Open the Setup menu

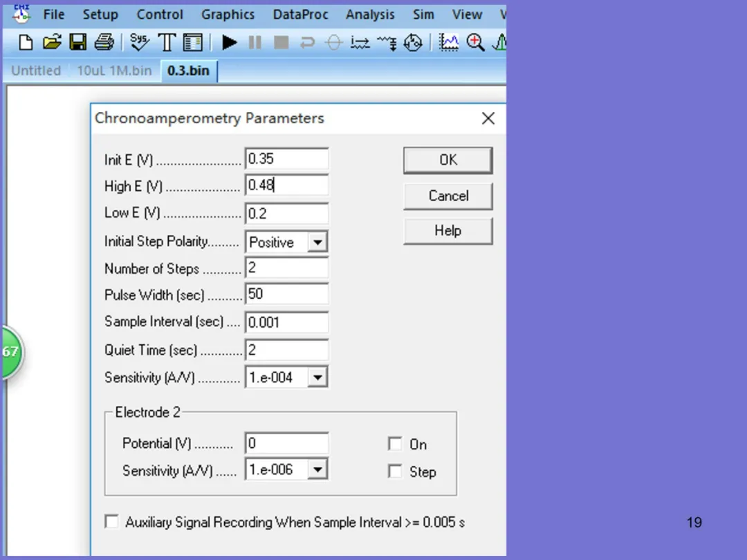click(100, 15)
